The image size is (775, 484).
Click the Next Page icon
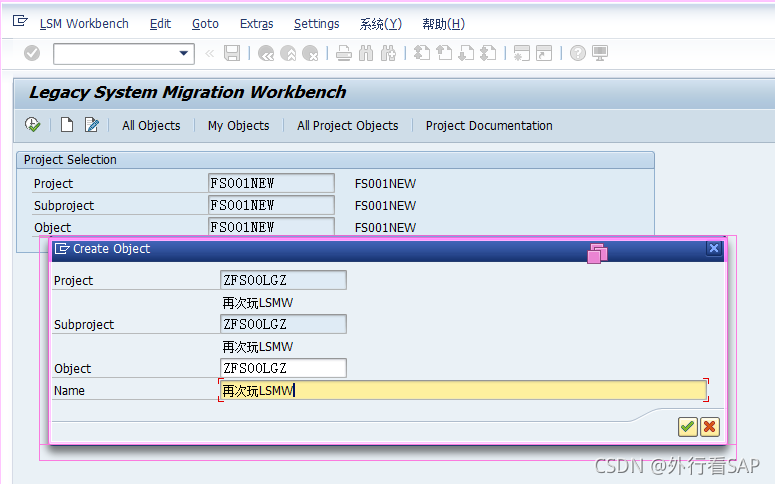tap(466, 53)
